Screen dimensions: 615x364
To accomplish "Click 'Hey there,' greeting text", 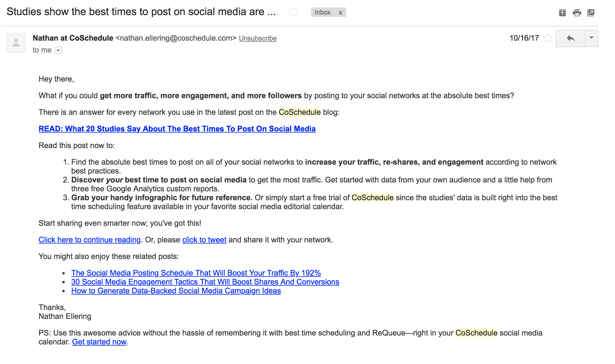I will (x=56, y=79).
